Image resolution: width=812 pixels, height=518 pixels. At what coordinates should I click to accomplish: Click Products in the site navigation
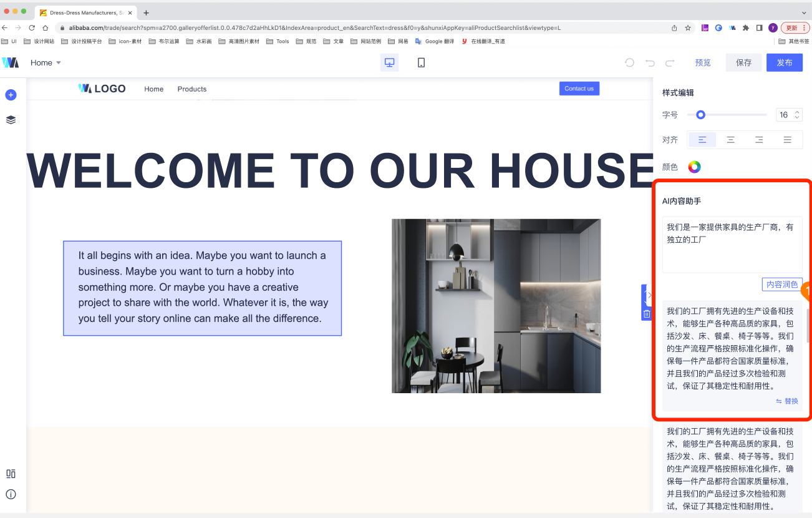pyautogui.click(x=191, y=89)
